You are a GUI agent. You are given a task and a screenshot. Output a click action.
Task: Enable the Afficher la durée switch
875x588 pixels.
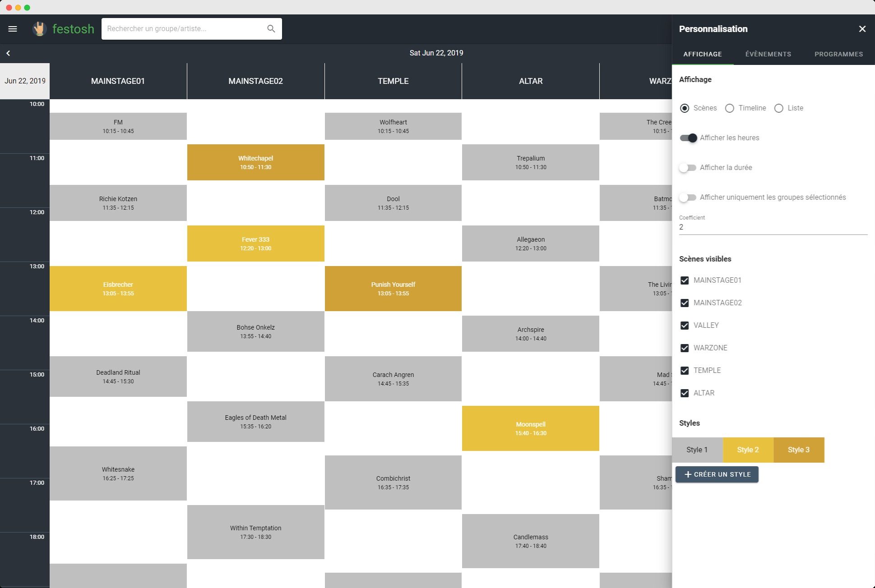tap(688, 168)
